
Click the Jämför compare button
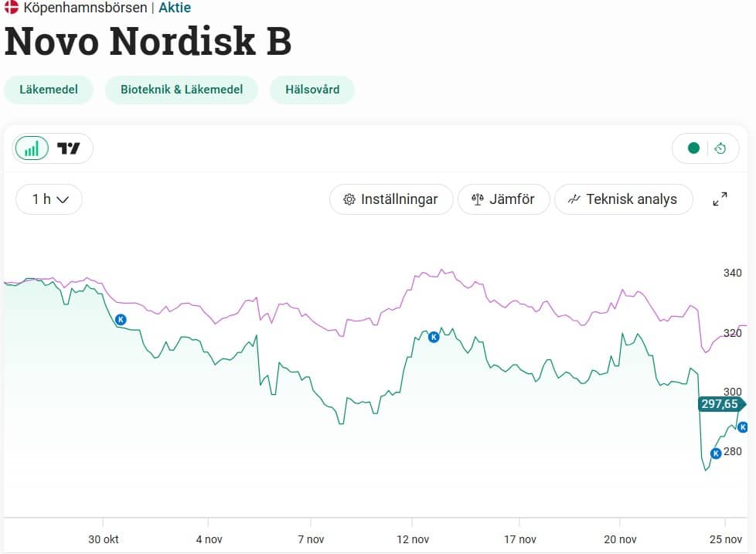pos(503,199)
